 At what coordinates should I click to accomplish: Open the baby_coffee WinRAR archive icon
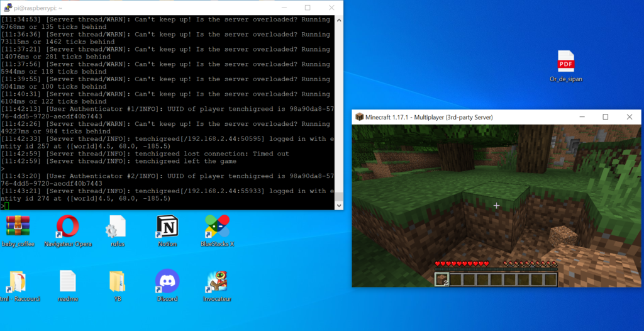(x=18, y=226)
